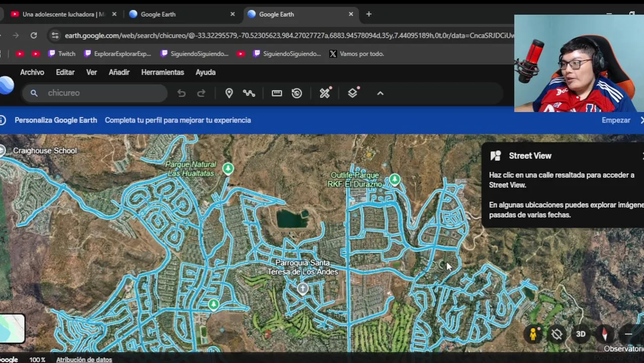Screen dimensions: 644x363
Task: Zoom out with the minus button
Action: (628, 334)
